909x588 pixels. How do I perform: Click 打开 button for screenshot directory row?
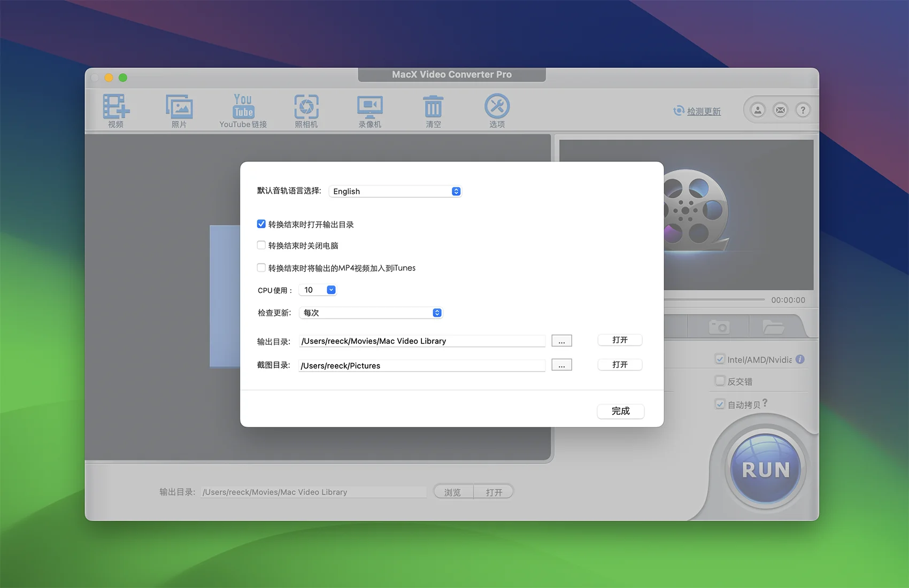click(x=620, y=365)
